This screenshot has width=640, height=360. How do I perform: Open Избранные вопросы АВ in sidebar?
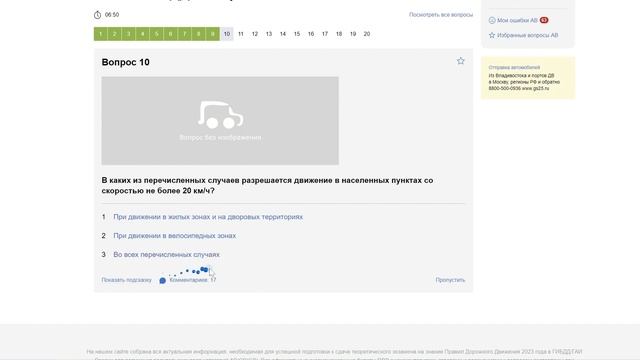click(x=527, y=36)
